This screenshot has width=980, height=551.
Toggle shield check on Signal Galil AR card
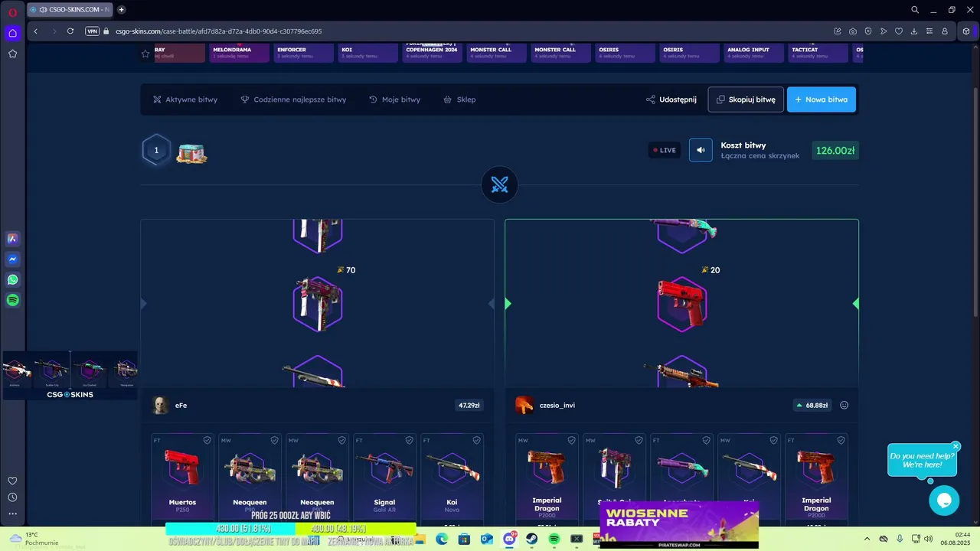pos(409,440)
